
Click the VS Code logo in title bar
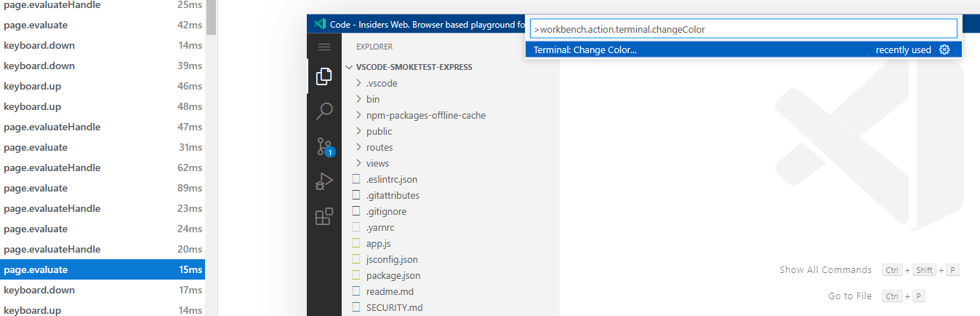(x=319, y=23)
